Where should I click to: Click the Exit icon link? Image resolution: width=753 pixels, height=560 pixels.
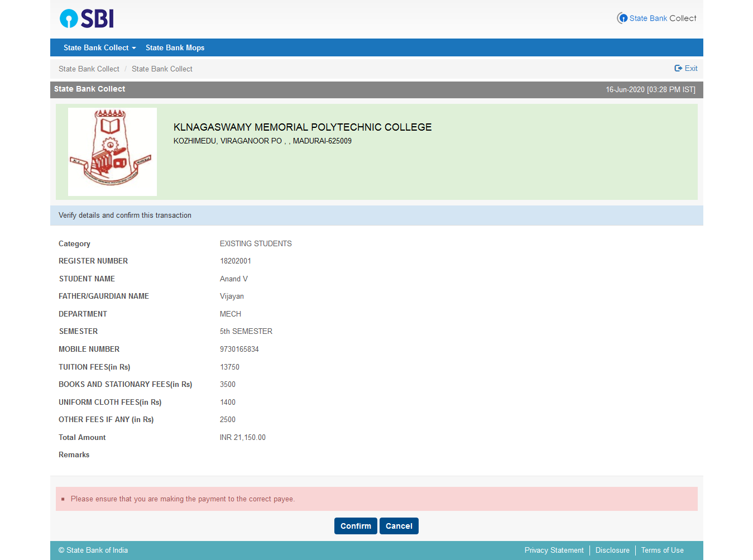pos(686,68)
